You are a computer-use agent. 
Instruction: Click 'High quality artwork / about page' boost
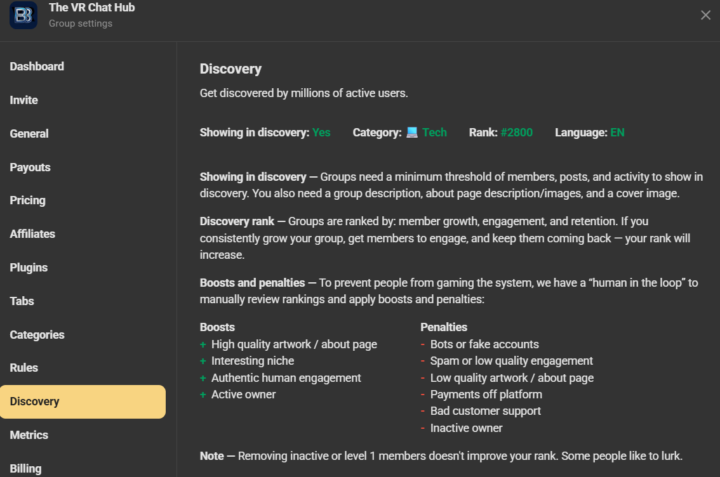click(294, 344)
